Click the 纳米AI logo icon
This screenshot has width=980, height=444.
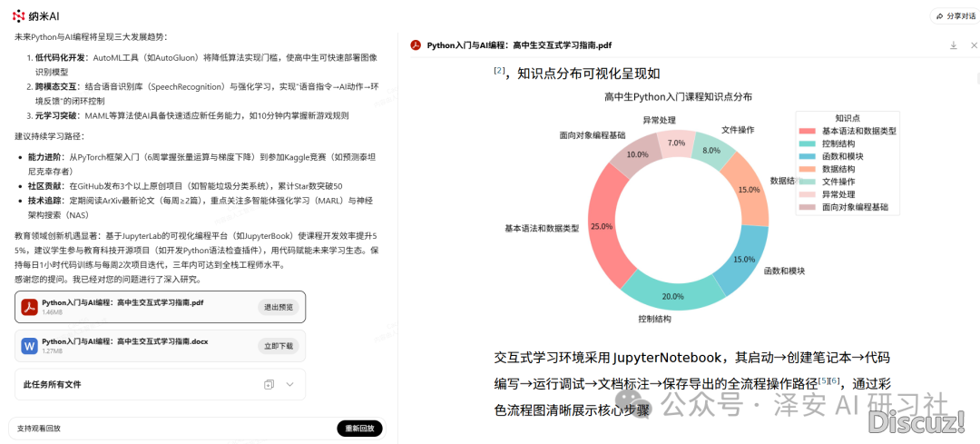pyautogui.click(x=18, y=15)
